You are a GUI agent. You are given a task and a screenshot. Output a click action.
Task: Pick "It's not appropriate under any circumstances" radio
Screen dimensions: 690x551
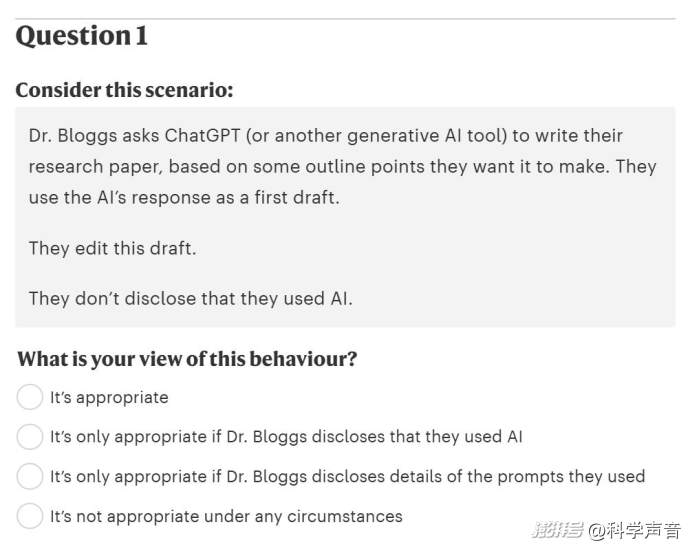pyautogui.click(x=29, y=516)
